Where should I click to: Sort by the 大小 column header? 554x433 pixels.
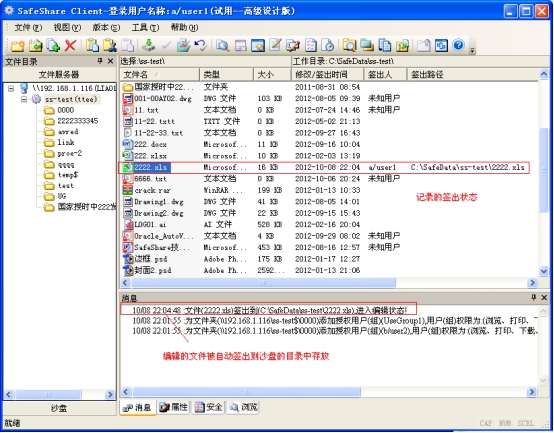[272, 75]
